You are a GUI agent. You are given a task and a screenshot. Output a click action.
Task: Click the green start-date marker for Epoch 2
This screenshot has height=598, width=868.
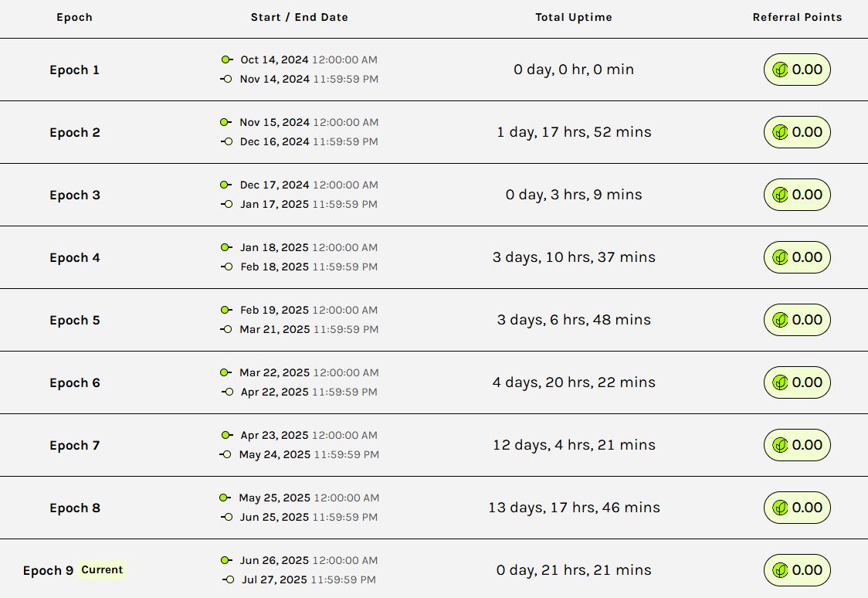pos(225,122)
